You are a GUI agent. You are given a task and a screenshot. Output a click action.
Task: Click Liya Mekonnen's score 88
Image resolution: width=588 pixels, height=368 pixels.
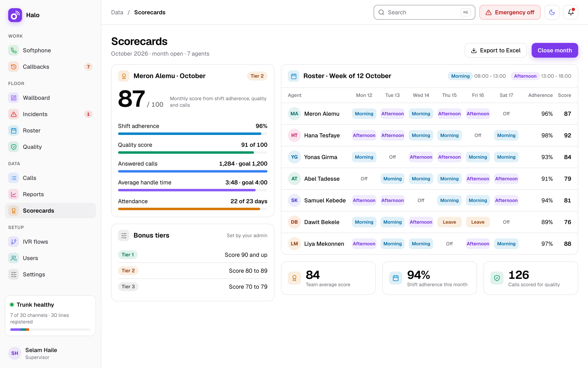point(567,244)
